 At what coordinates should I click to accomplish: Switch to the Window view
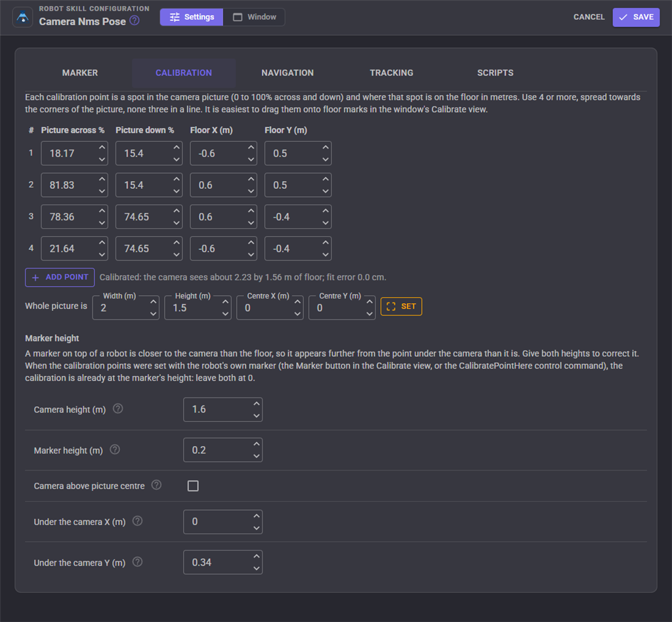click(254, 17)
